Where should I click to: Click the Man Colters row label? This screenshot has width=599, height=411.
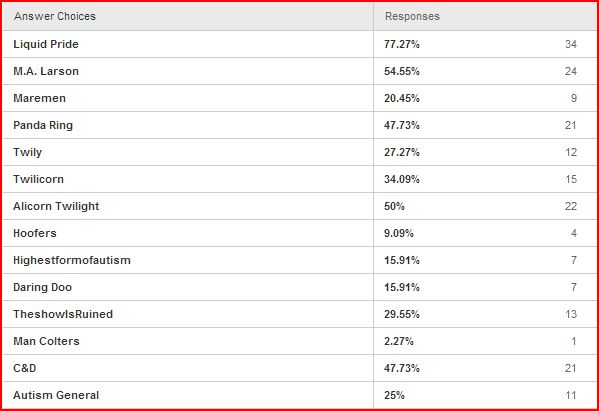46,341
